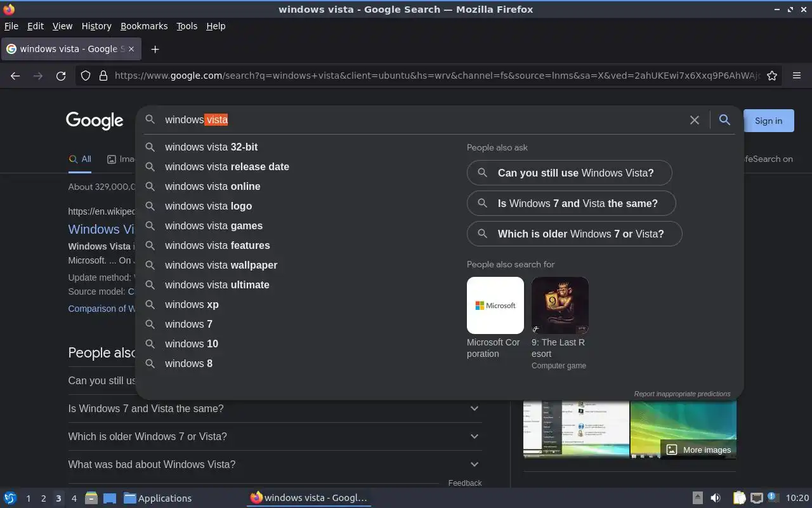Open the clipboard manager tray icon

click(739, 498)
